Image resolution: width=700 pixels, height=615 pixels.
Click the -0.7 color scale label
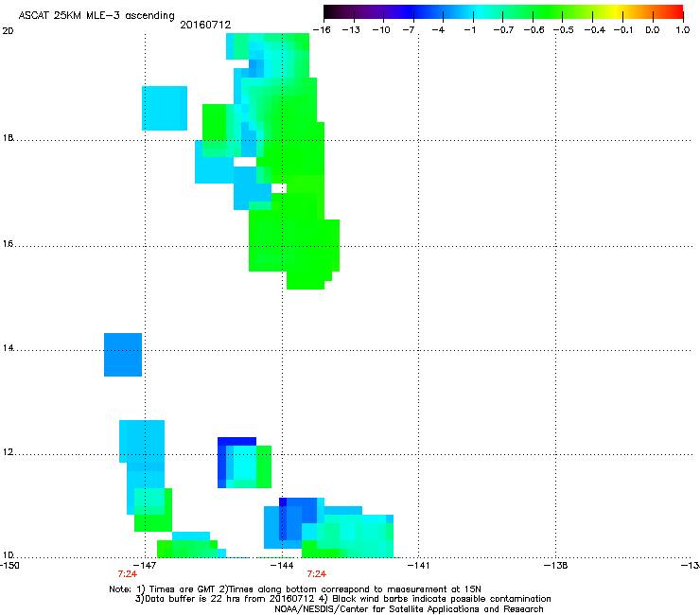[x=503, y=30]
